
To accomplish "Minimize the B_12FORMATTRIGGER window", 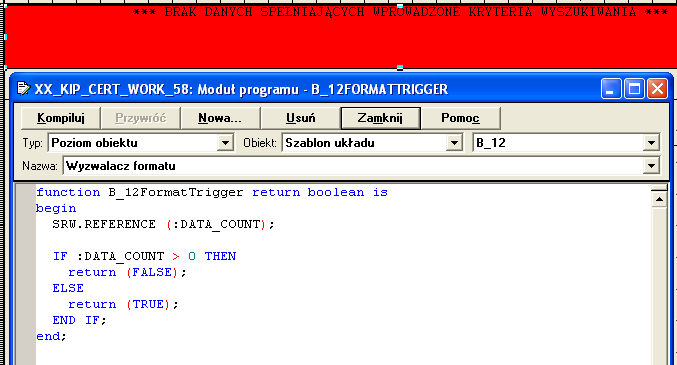I will (x=611, y=89).
